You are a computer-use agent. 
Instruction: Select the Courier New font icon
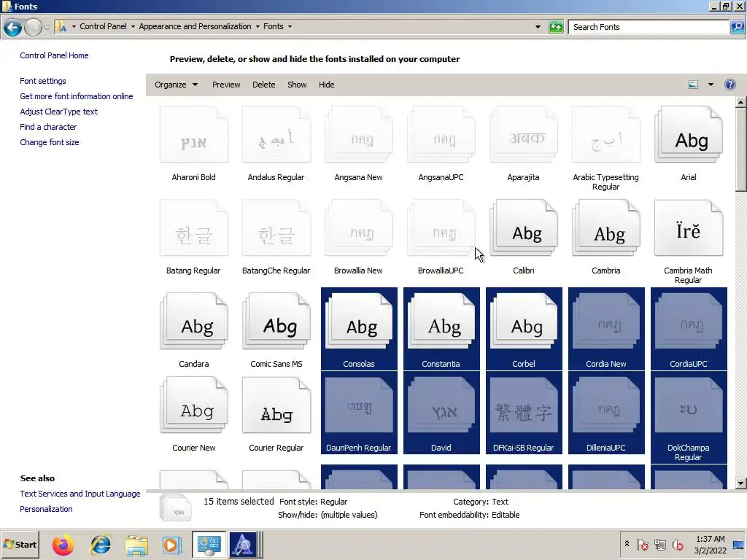[x=194, y=405]
